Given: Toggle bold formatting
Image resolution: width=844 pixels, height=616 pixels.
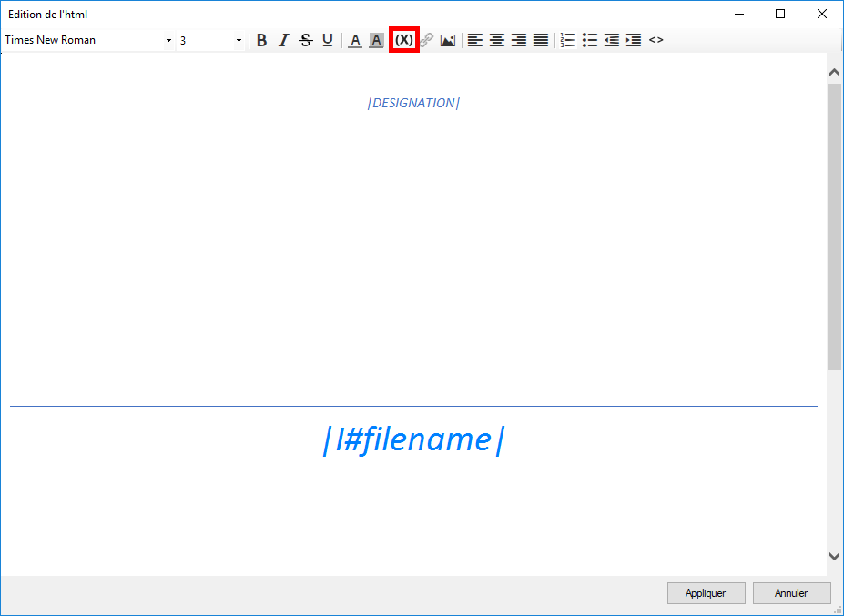Looking at the screenshot, I should pos(262,40).
